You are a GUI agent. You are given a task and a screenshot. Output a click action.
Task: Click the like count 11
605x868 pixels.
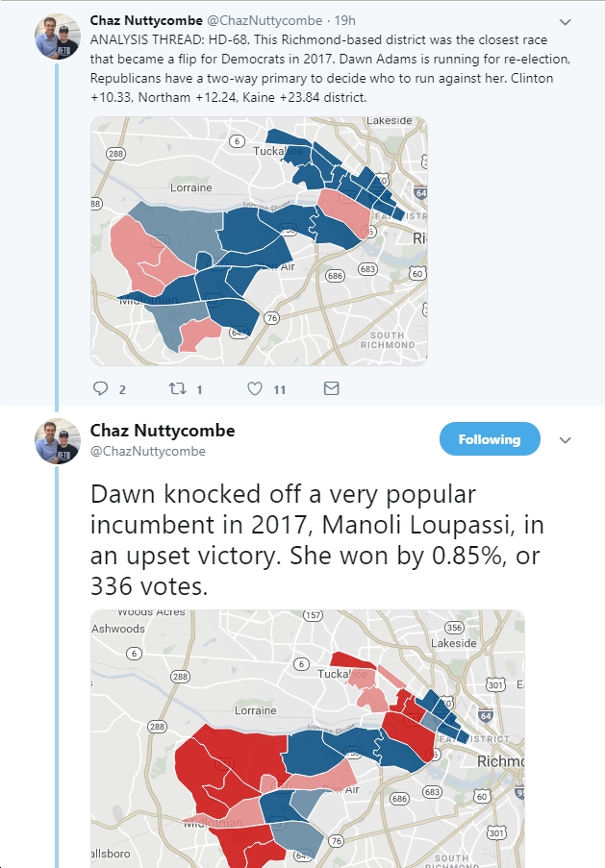280,389
